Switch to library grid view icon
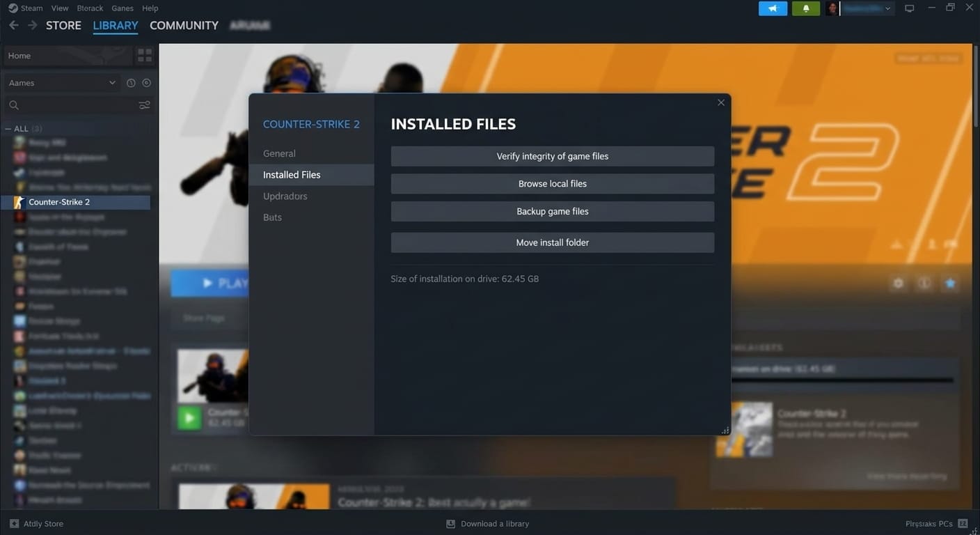The width and height of the screenshot is (980, 535). [x=145, y=56]
